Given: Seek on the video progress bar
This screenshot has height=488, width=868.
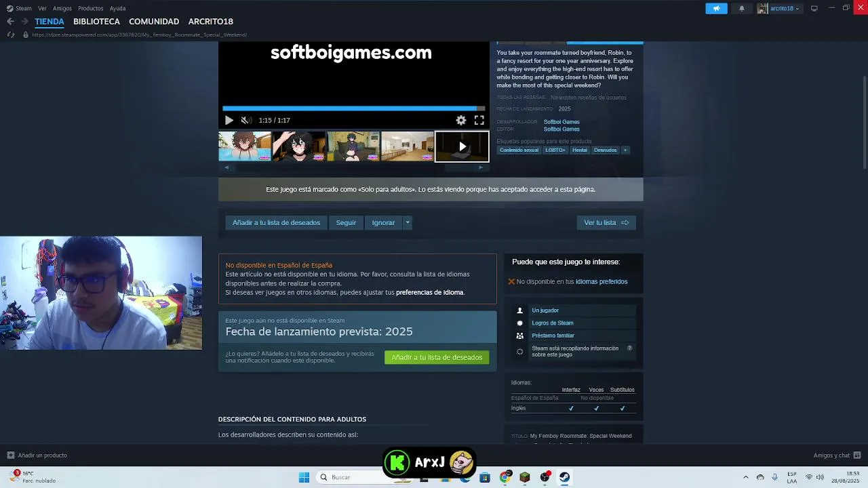Looking at the screenshot, I should point(353,108).
